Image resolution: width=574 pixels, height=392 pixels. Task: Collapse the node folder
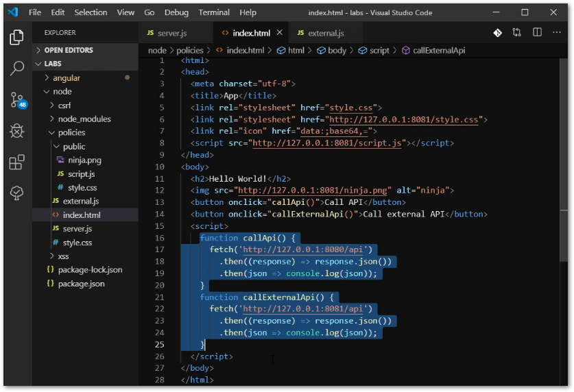click(85, 91)
